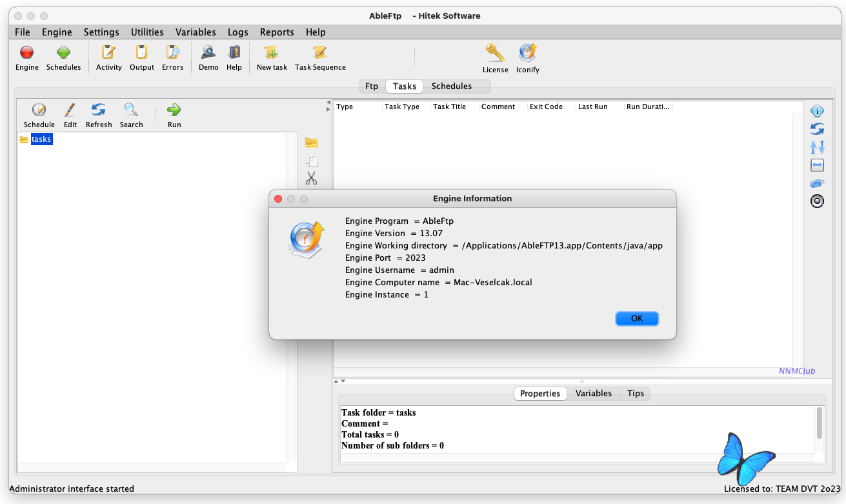Image resolution: width=846 pixels, height=504 pixels.
Task: Switch to the Variables tab in the lower panel
Action: 594,394
